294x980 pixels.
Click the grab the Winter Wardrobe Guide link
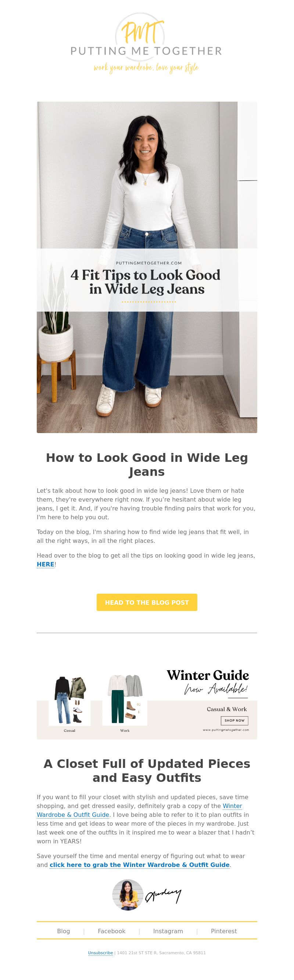tap(139, 865)
